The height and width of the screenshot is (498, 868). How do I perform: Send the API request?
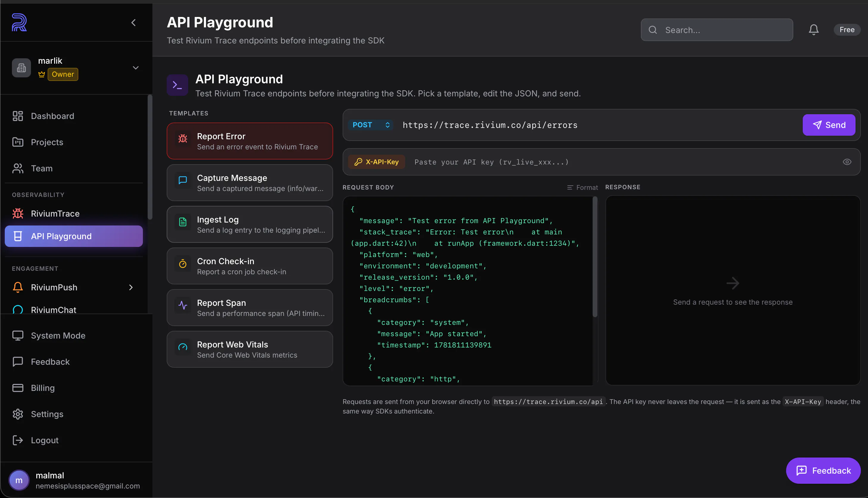[829, 125]
